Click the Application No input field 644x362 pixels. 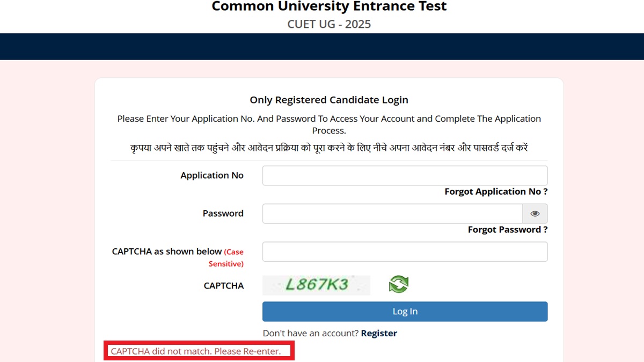tap(405, 176)
